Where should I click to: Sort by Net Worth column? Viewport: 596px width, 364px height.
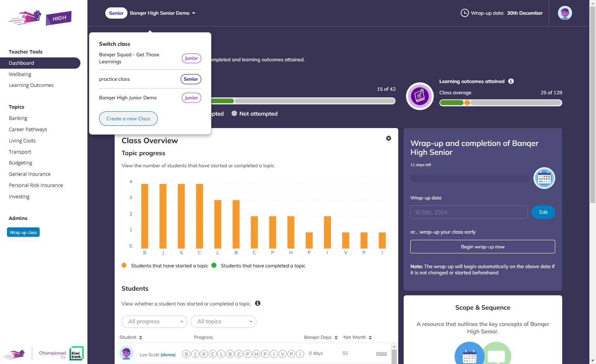[370, 338]
